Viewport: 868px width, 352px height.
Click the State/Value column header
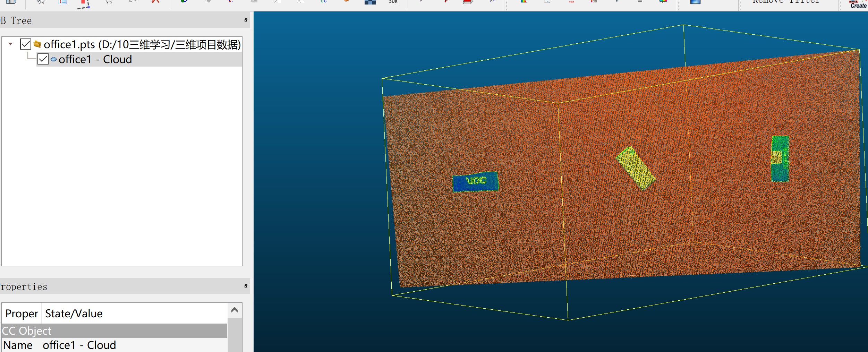(74, 314)
